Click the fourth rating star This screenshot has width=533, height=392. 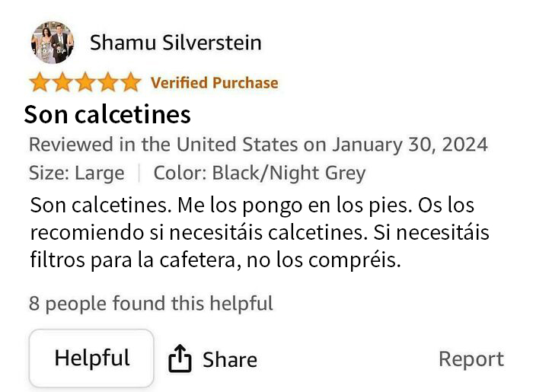pos(108,82)
